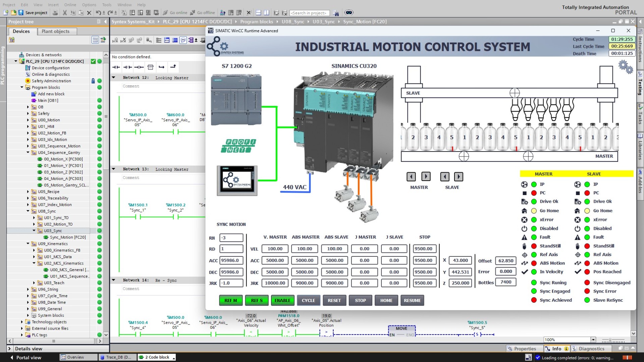Toggle horizontal editor split
Viewport: 644px width, 362px height.
pyautogui.click(x=258, y=13)
